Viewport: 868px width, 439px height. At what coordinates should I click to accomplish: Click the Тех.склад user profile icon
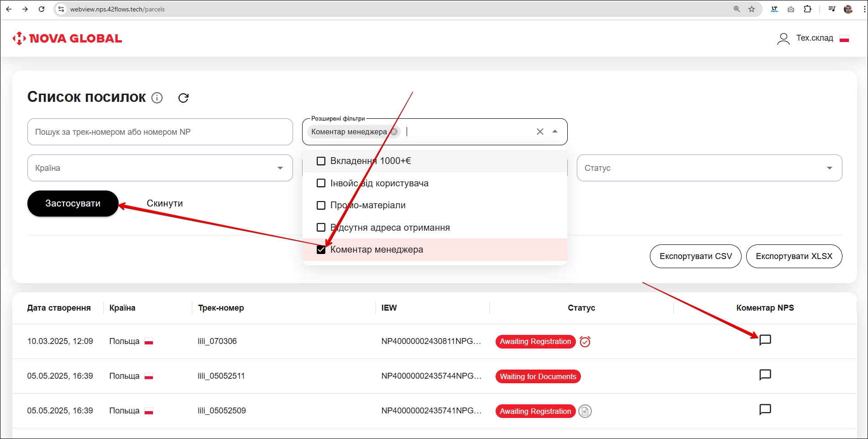click(x=783, y=39)
